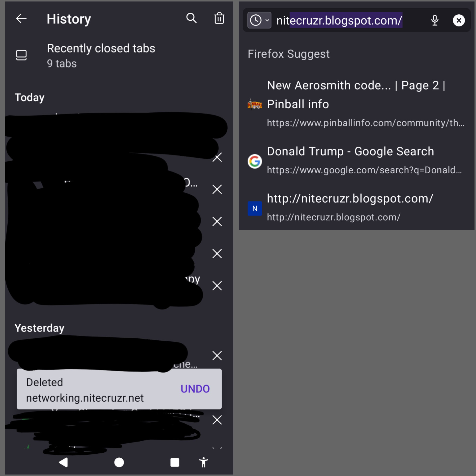This screenshot has height=476, width=476.
Task: Click the Google favicon in suggestions
Action: [x=255, y=161]
